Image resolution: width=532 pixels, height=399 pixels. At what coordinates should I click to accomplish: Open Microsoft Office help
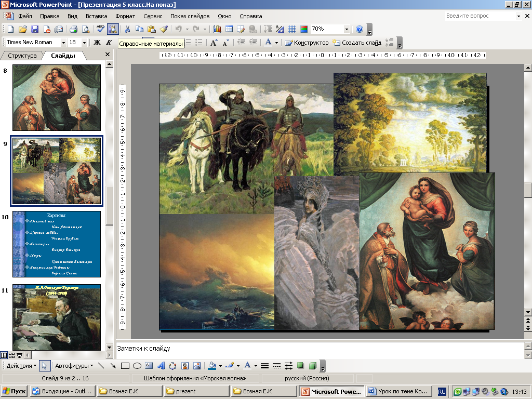360,29
